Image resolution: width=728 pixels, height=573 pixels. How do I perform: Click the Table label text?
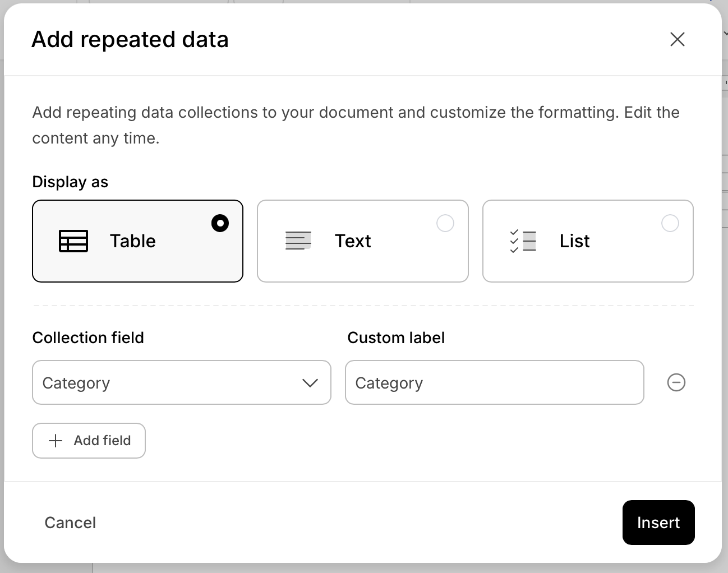click(x=132, y=241)
